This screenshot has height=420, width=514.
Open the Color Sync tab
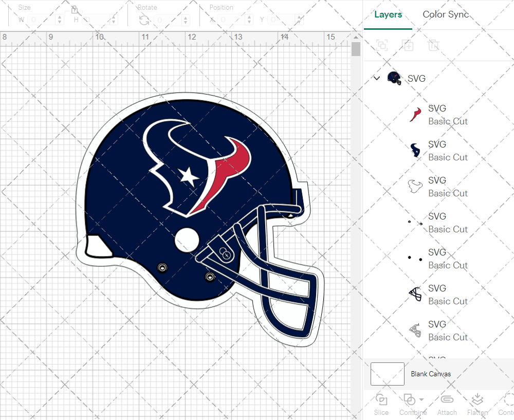[446, 14]
